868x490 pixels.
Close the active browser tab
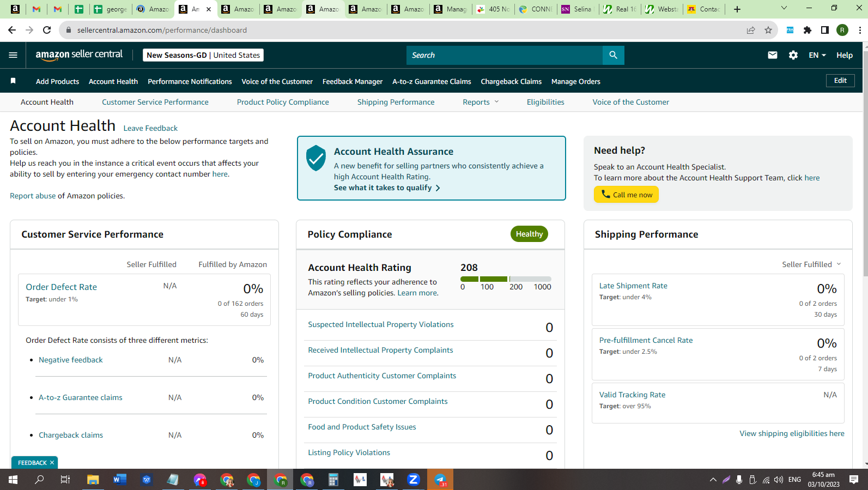(209, 9)
